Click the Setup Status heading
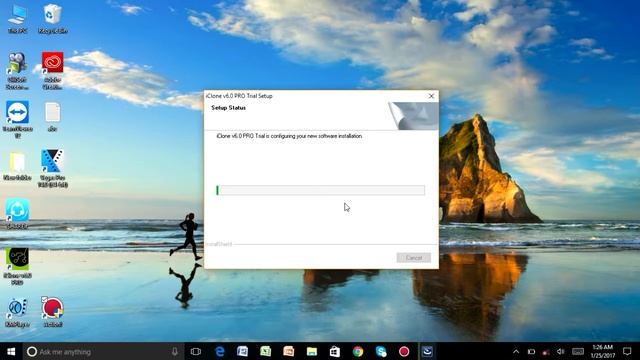Viewport: 640px width, 360px height. point(229,108)
